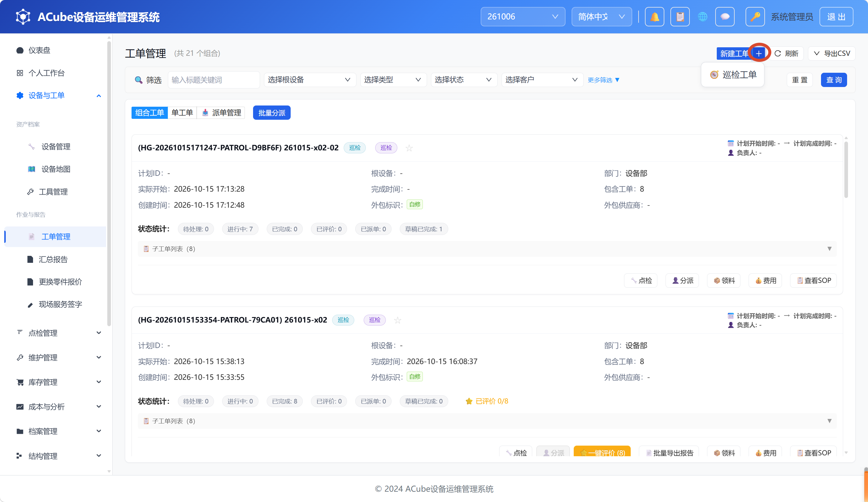This screenshot has width=868, height=502.
Task: Open the 简体中文 language dropdown
Action: pyautogui.click(x=601, y=17)
